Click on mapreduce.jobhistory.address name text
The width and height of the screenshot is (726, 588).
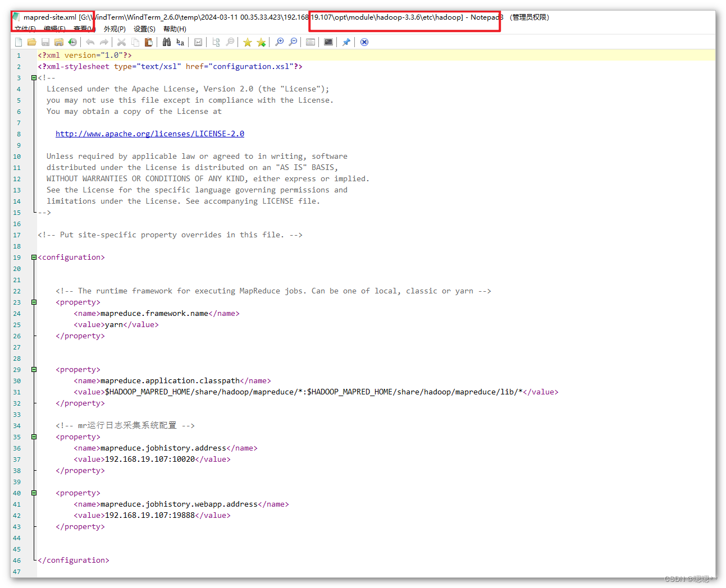coord(163,448)
